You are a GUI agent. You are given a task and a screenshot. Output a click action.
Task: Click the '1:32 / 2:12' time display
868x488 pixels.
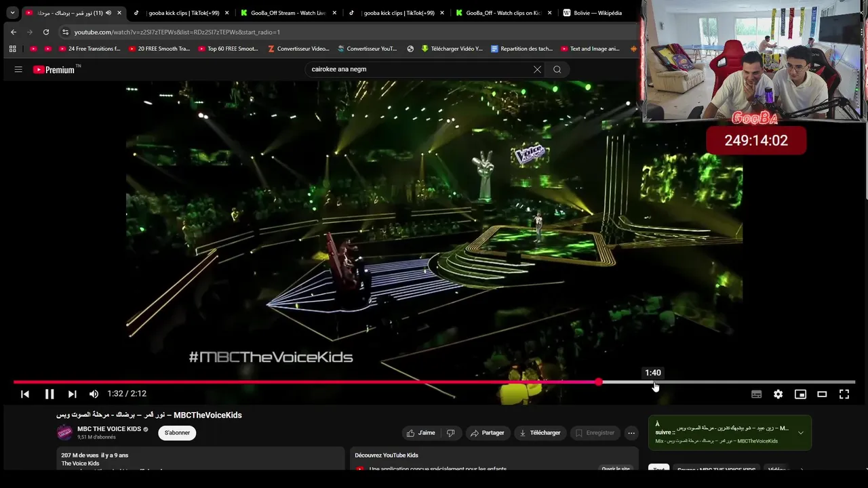(x=127, y=394)
